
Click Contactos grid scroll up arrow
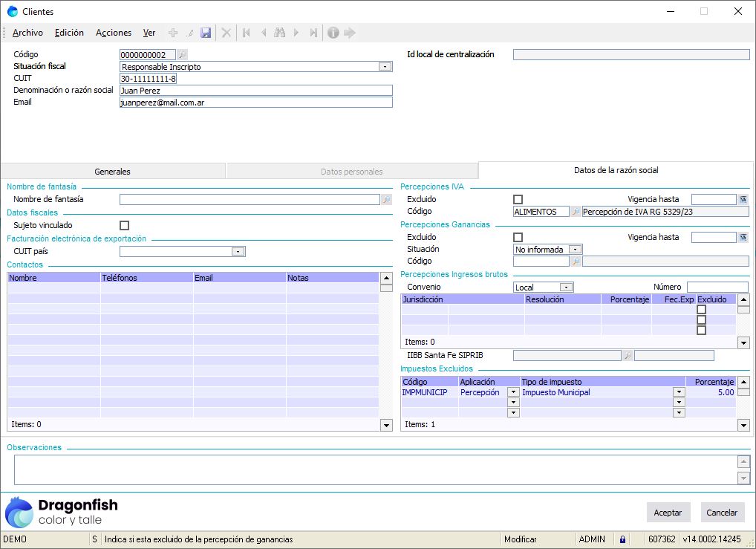386,279
